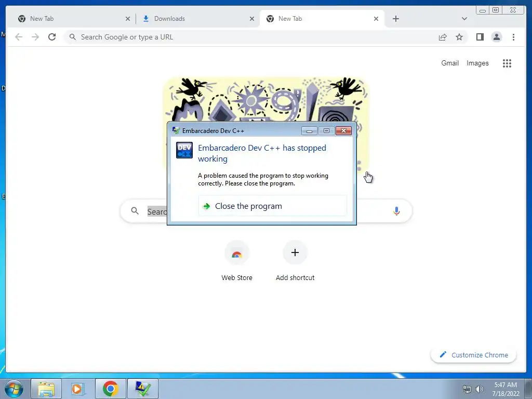This screenshot has height=399, width=532.
Task: Expand the tab search dropdown arrow
Action: [x=464, y=19]
